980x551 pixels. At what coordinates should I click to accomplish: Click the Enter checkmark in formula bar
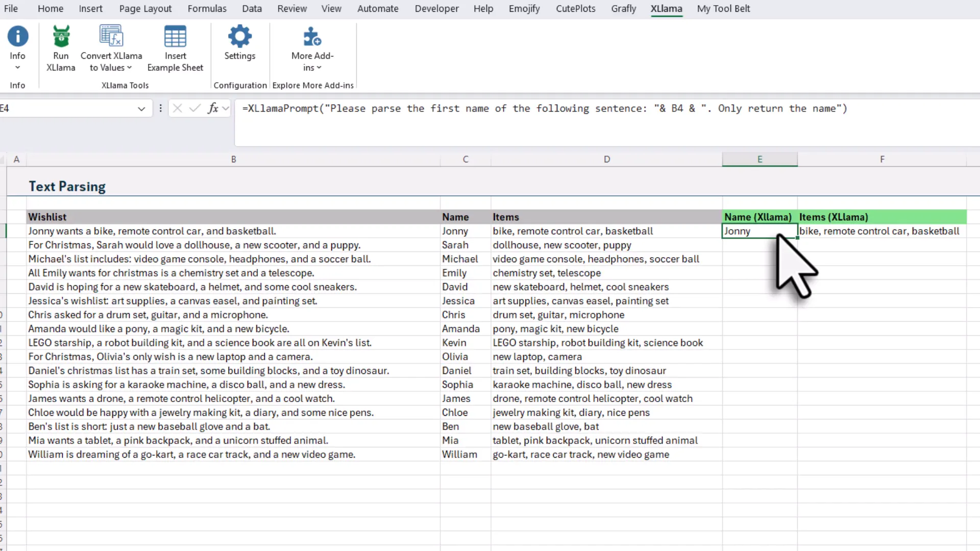(x=194, y=108)
